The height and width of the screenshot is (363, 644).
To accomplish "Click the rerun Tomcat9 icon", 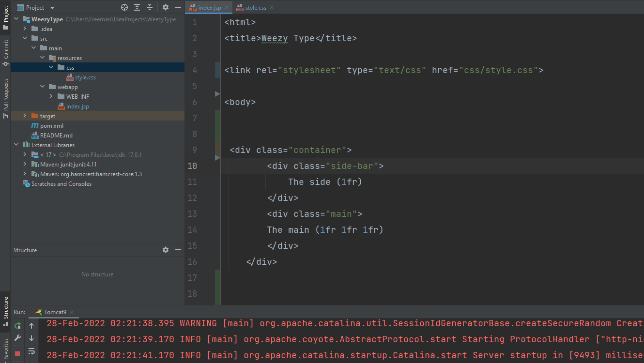I will coord(18,325).
